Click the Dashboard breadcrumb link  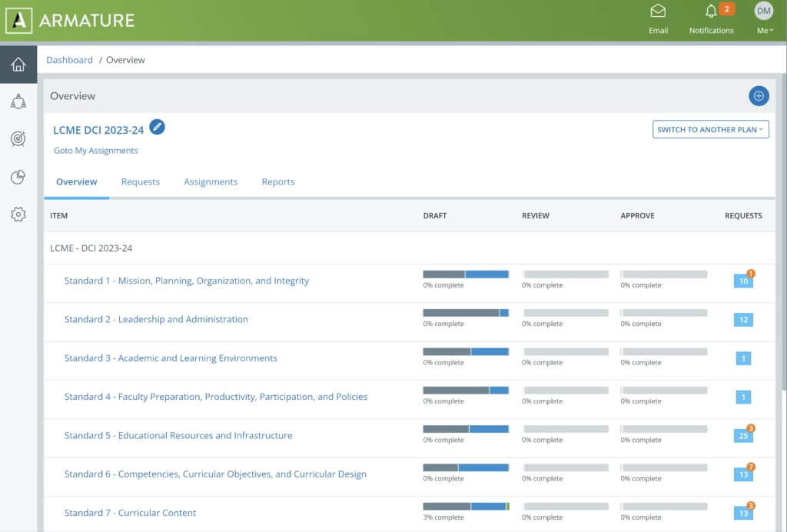click(x=69, y=60)
